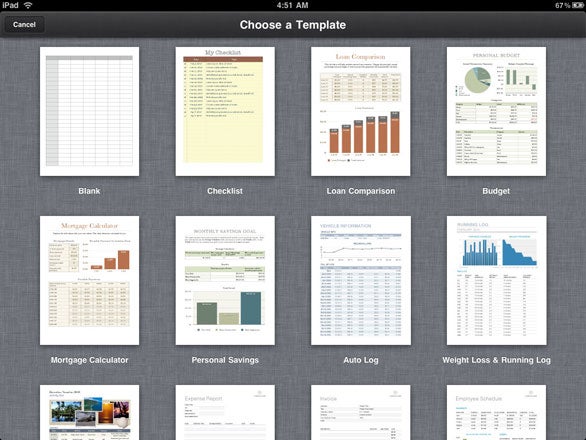Open the Auto Log template
586x440 pixels.
[x=361, y=280]
